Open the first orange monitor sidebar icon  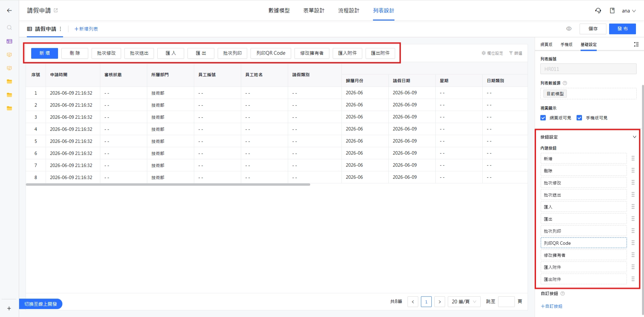pyautogui.click(x=9, y=55)
